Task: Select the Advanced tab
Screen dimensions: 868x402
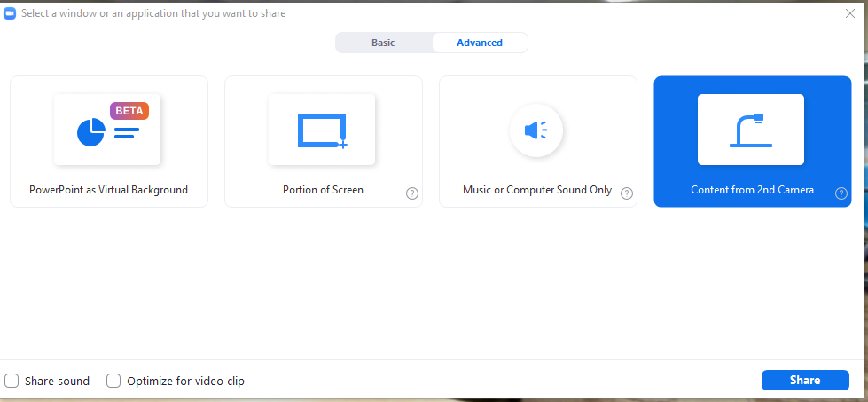Action: pyautogui.click(x=480, y=43)
